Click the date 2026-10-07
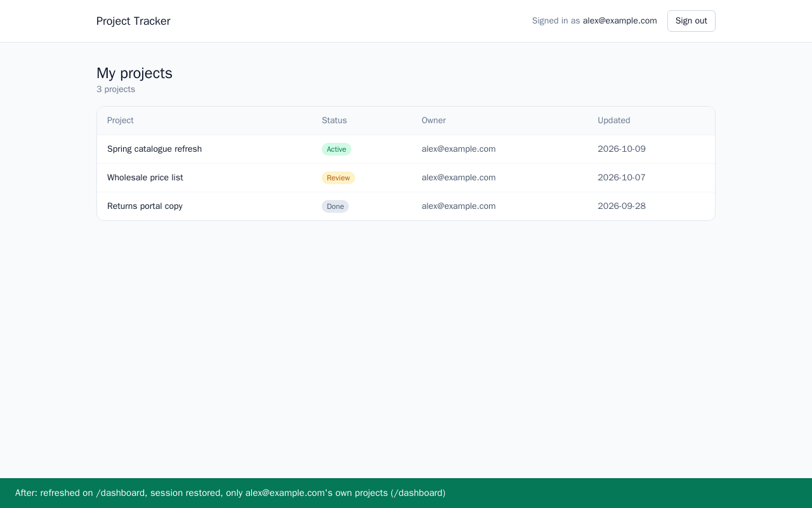The height and width of the screenshot is (508, 812). (622, 178)
